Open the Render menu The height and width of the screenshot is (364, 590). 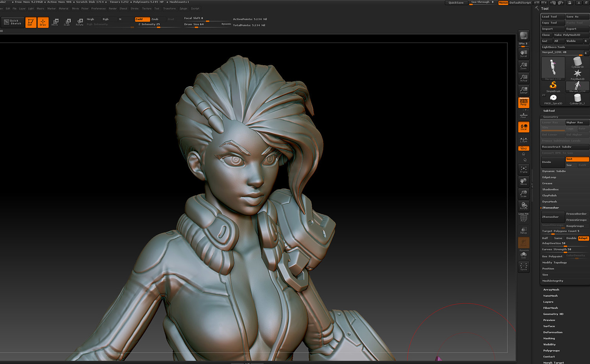pos(112,8)
